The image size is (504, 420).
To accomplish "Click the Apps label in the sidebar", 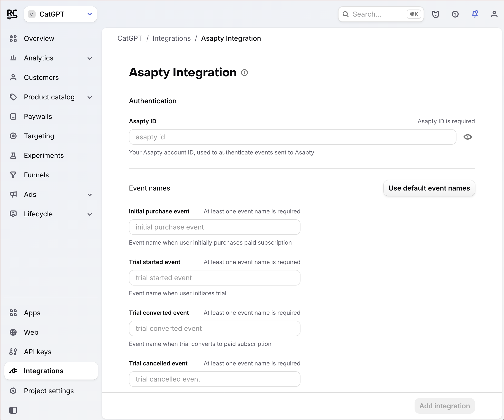I will coord(32,313).
